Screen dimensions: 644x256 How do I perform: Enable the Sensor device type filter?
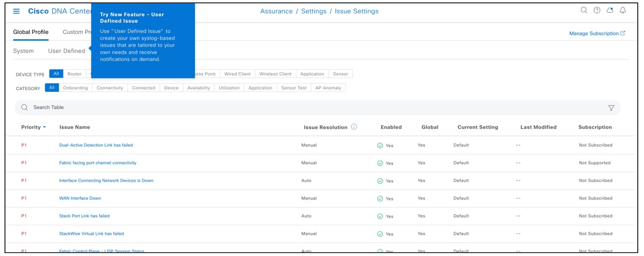pos(341,74)
